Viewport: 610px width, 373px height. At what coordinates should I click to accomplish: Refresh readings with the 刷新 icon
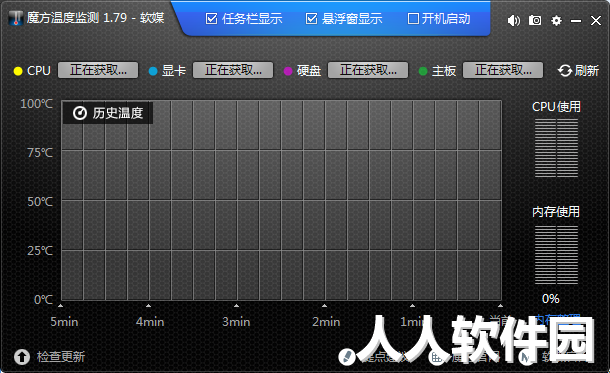564,70
